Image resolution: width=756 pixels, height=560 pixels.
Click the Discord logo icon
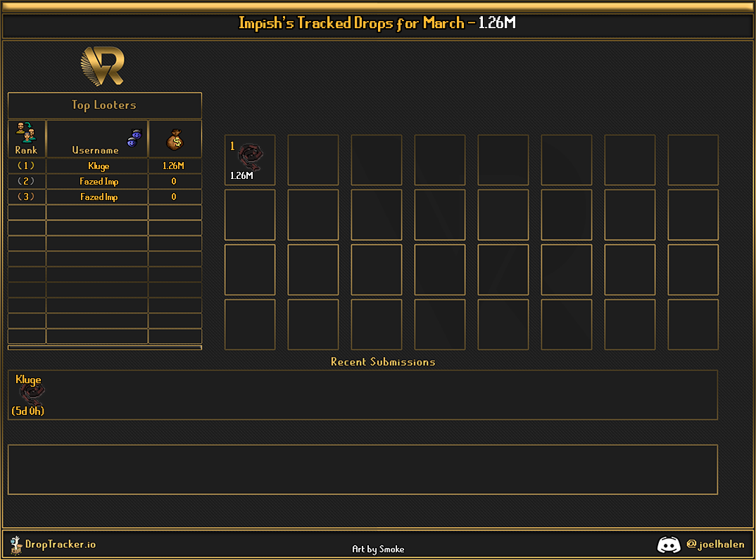tap(669, 545)
